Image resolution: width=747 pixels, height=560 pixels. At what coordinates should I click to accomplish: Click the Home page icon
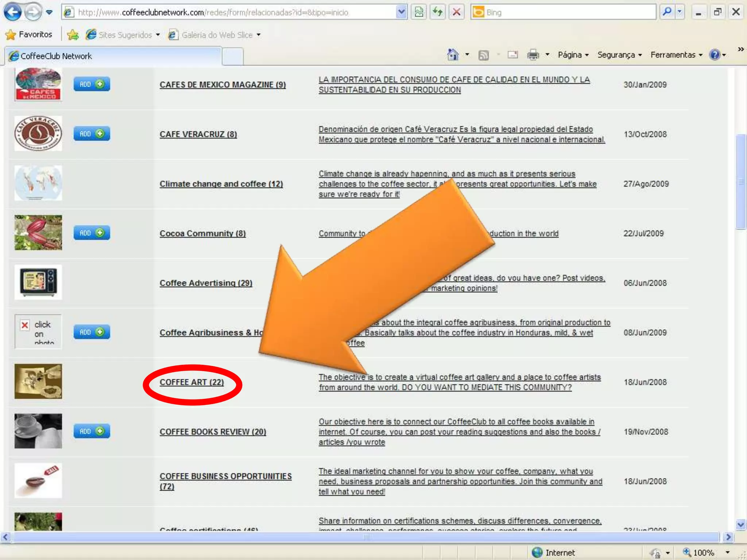click(x=453, y=55)
